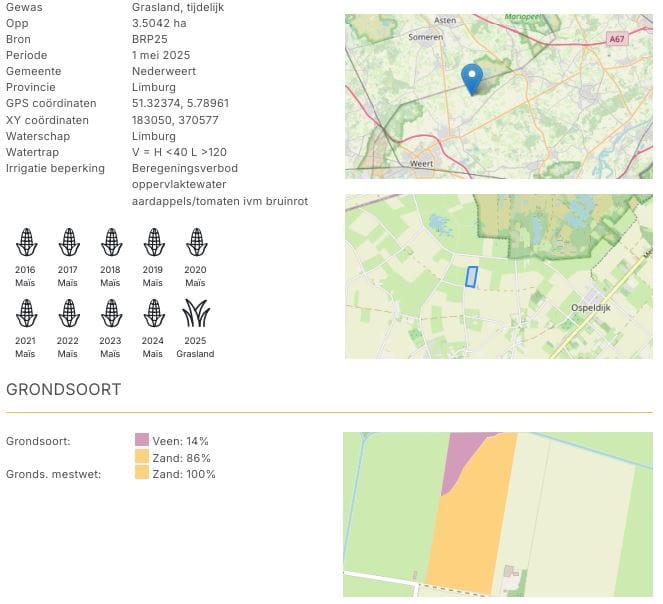The image size is (663, 604).
Task: Click the 2024 maize crop icon
Action: pos(153,313)
